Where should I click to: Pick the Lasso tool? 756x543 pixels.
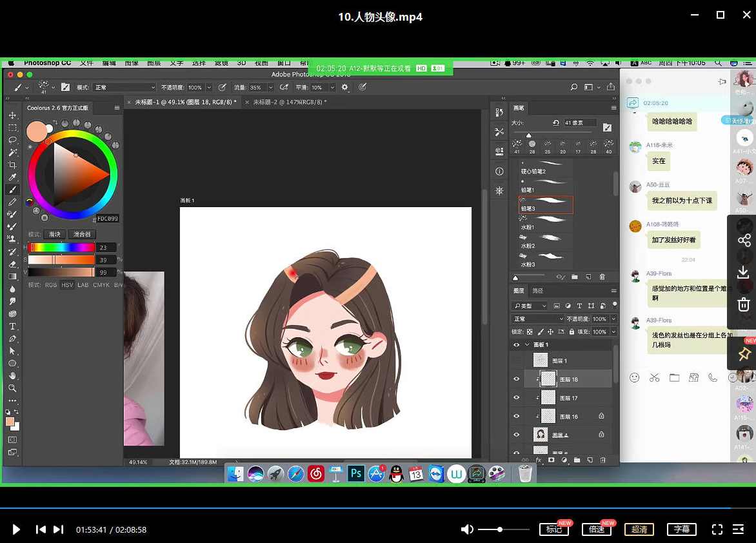12,140
